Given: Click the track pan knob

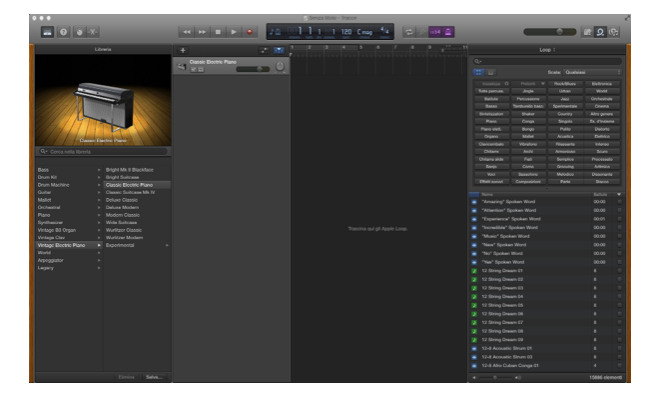Looking at the screenshot, I should (280, 67).
